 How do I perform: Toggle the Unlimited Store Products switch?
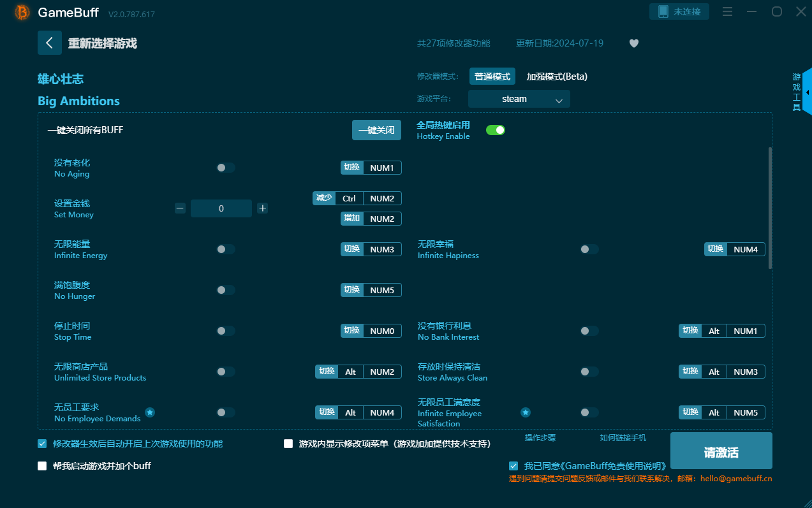click(226, 372)
